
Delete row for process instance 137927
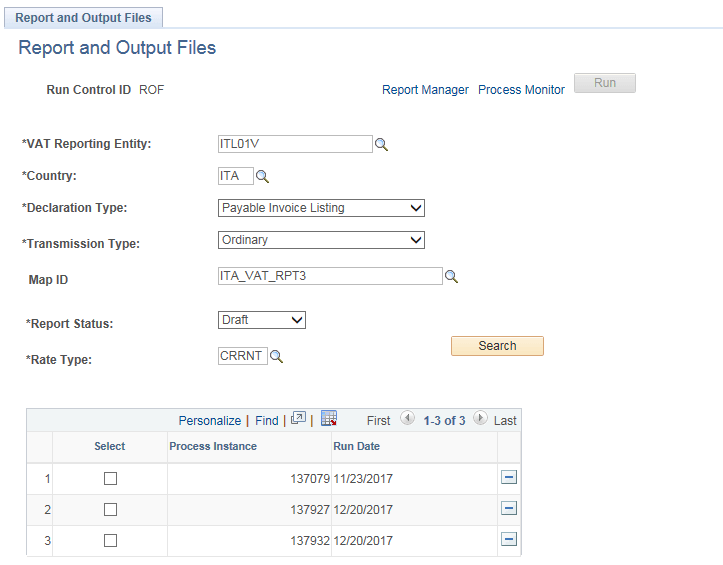pos(509,508)
